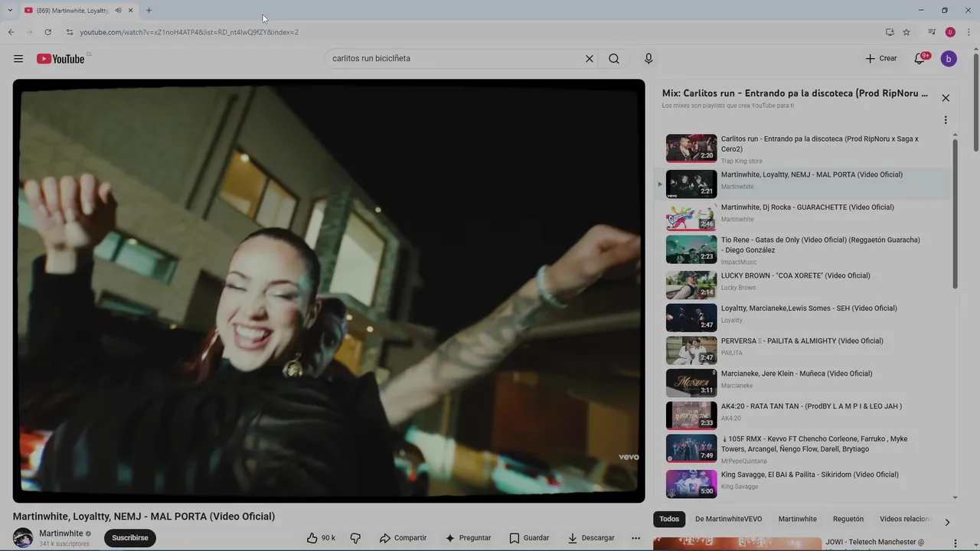The width and height of the screenshot is (980, 551).
Task: Play King Savagge Sikiridom video
Action: [x=802, y=483]
